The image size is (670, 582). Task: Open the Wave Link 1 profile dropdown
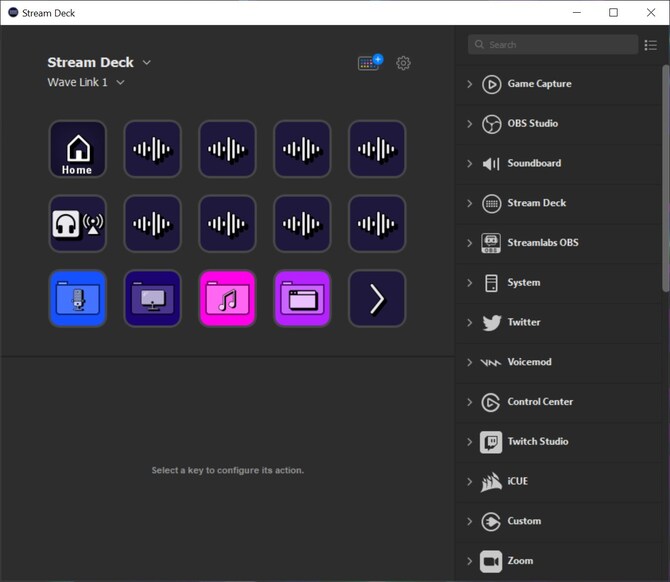pos(120,82)
